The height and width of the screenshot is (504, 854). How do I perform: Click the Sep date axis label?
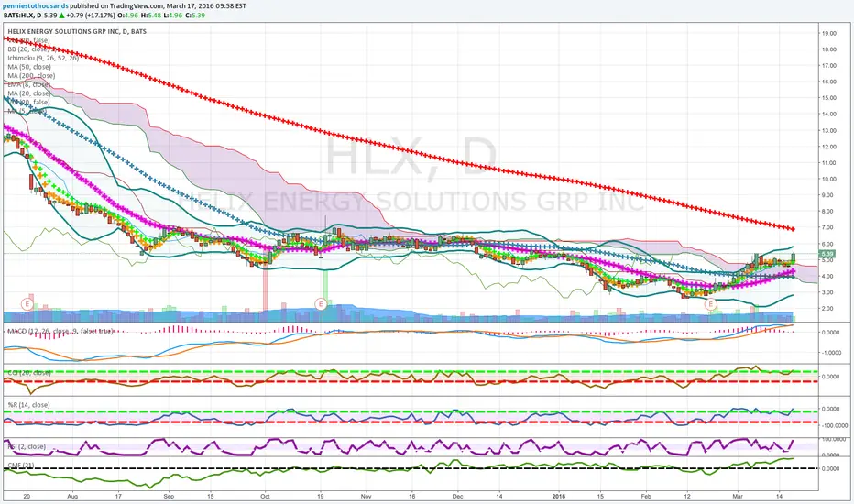[x=169, y=497]
